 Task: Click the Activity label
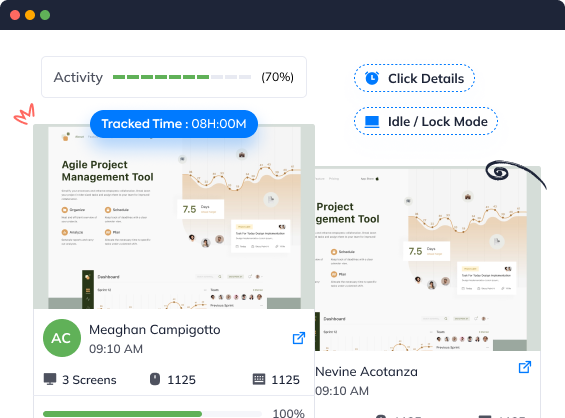(x=78, y=77)
